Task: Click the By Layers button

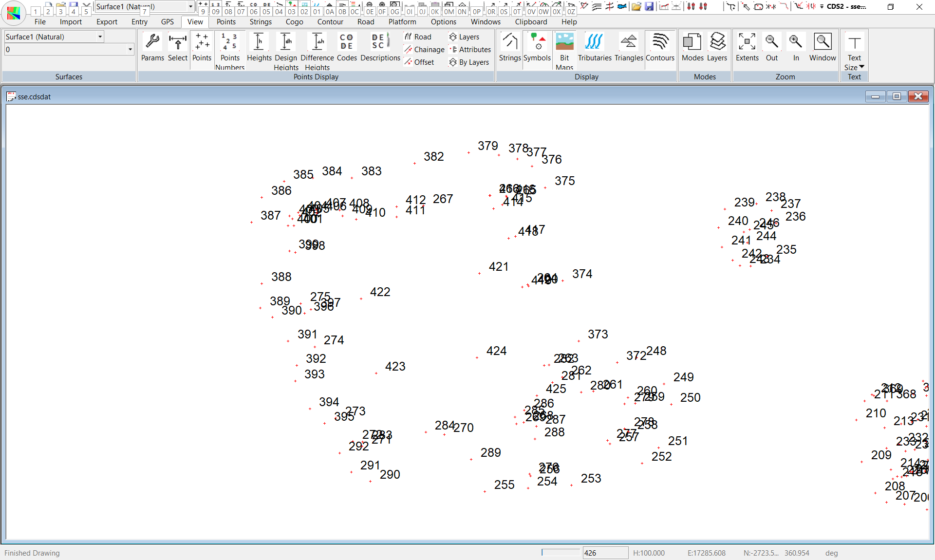Action: click(469, 62)
